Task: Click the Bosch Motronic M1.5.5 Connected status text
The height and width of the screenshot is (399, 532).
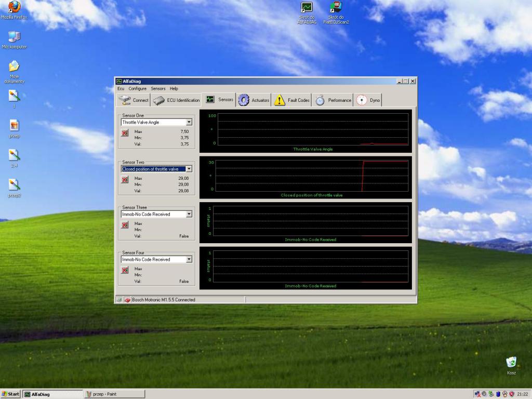Action: coord(164,300)
